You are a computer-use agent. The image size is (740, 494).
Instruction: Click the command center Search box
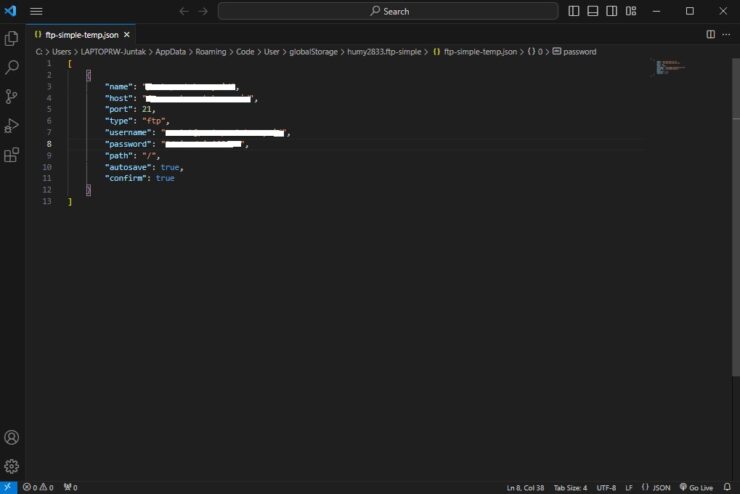388,11
